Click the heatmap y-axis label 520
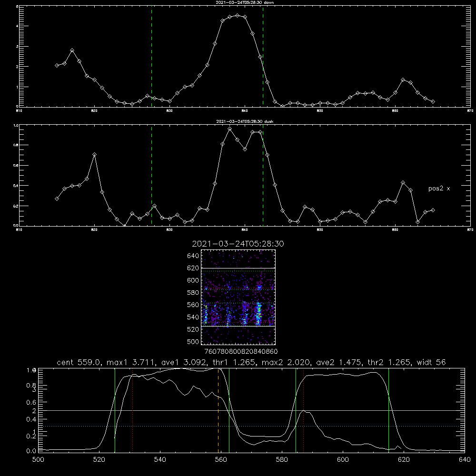476x476 pixels. coord(193,329)
